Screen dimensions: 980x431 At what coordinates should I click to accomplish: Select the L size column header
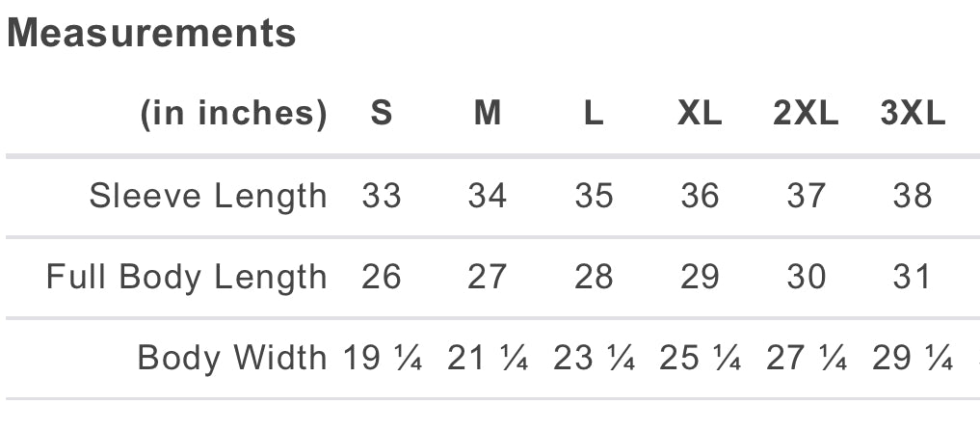[x=594, y=114]
